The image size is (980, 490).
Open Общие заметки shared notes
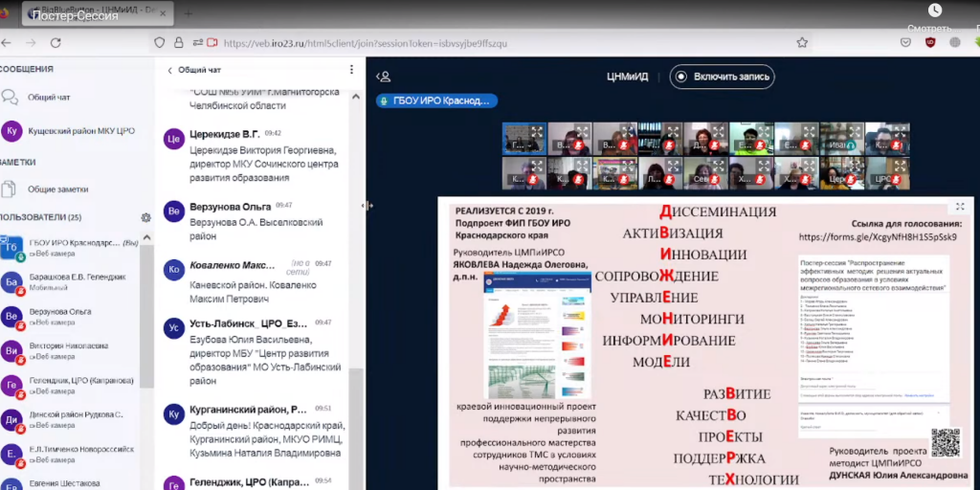[57, 189]
